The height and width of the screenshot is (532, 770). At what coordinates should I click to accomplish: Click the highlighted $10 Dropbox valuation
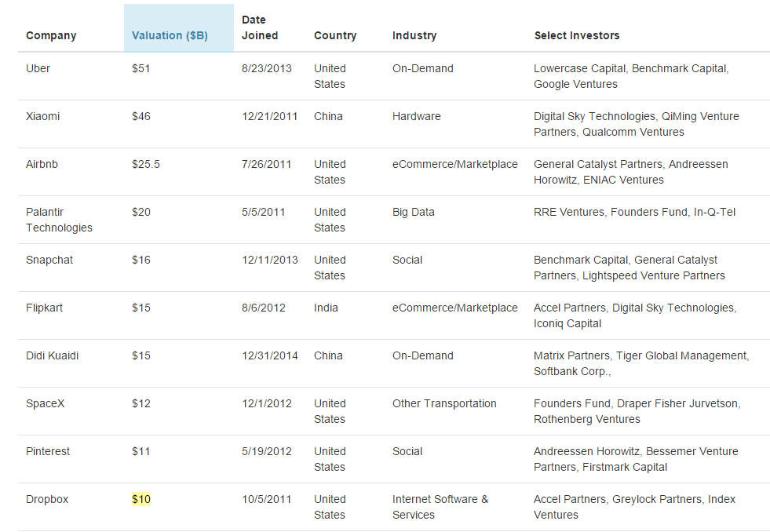pos(141,499)
